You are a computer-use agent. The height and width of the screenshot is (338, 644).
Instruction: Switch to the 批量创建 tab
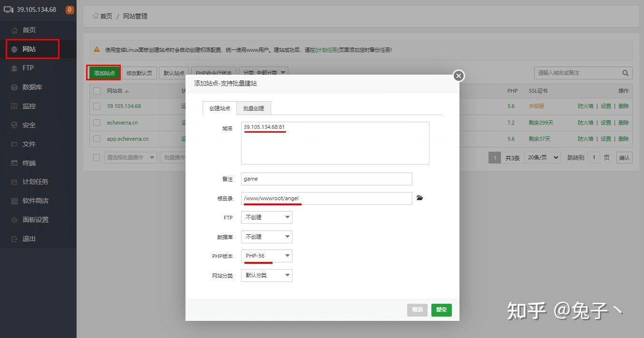(254, 108)
